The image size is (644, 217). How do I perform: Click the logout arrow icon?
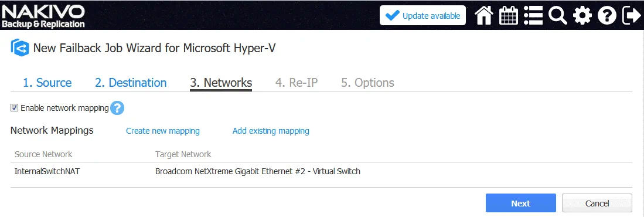[631, 16]
